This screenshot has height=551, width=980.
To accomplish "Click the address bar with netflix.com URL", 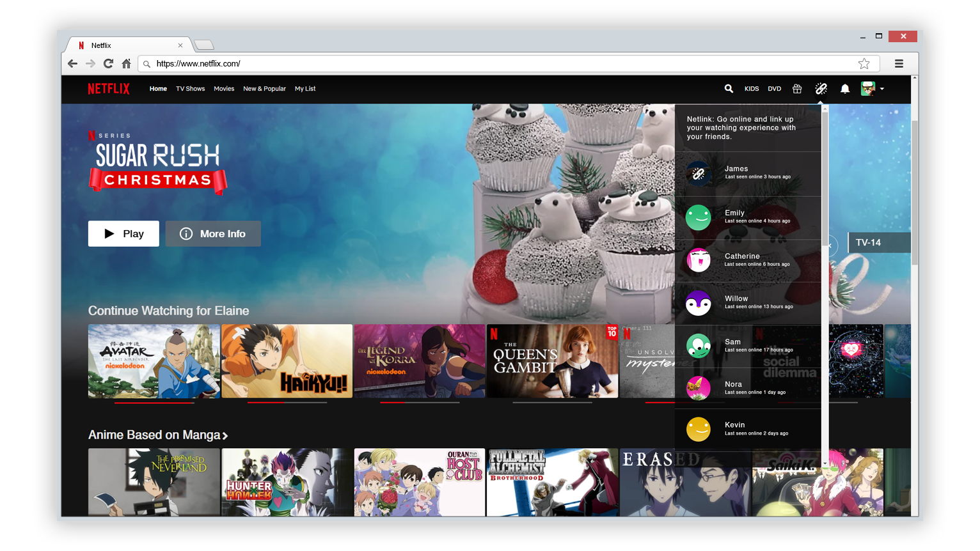I will 509,63.
